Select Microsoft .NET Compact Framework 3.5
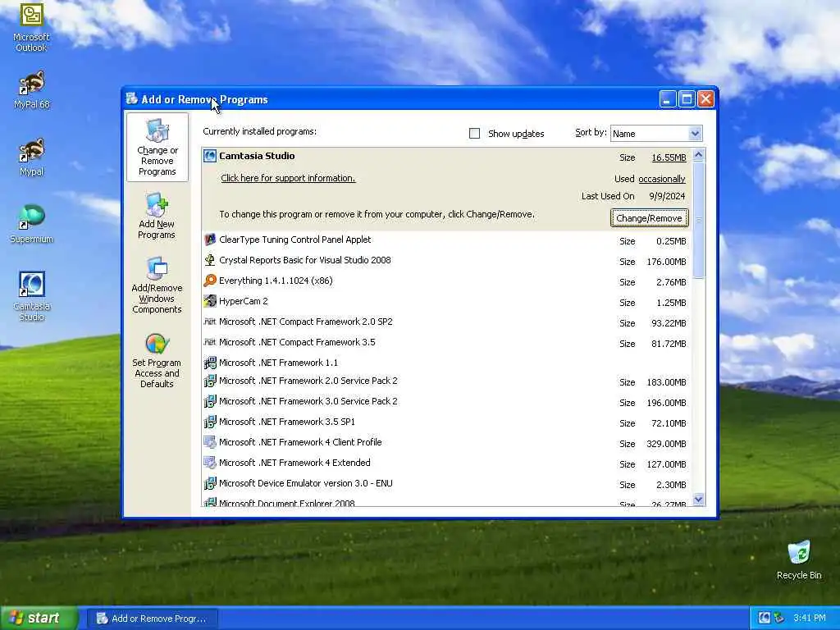 pyautogui.click(x=447, y=342)
